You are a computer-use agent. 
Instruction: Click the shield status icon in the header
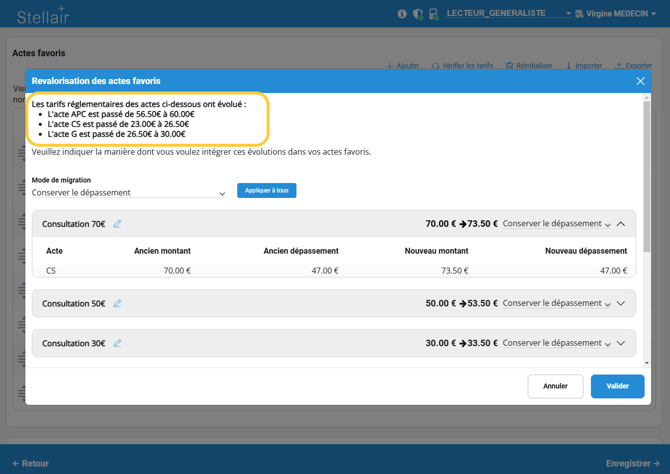coord(417,14)
